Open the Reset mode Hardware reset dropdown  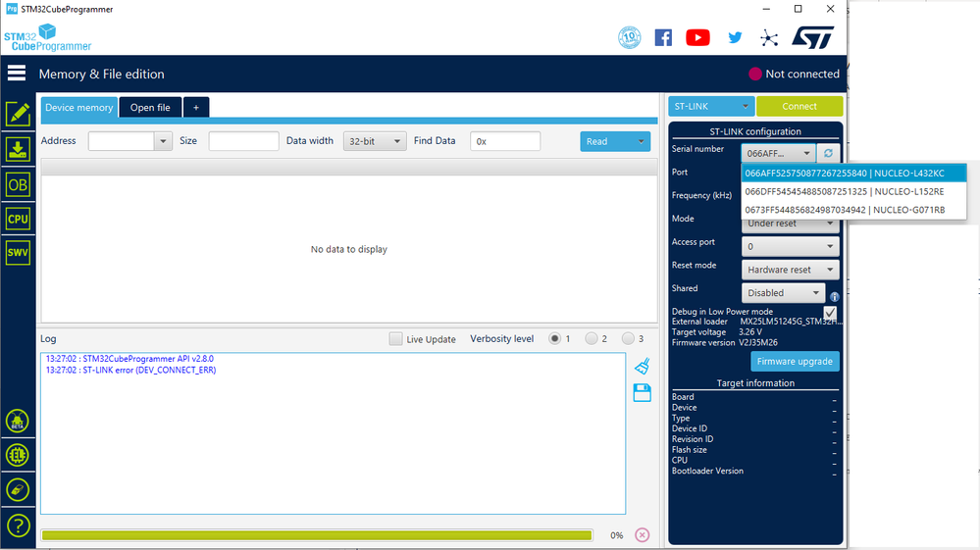pos(790,270)
